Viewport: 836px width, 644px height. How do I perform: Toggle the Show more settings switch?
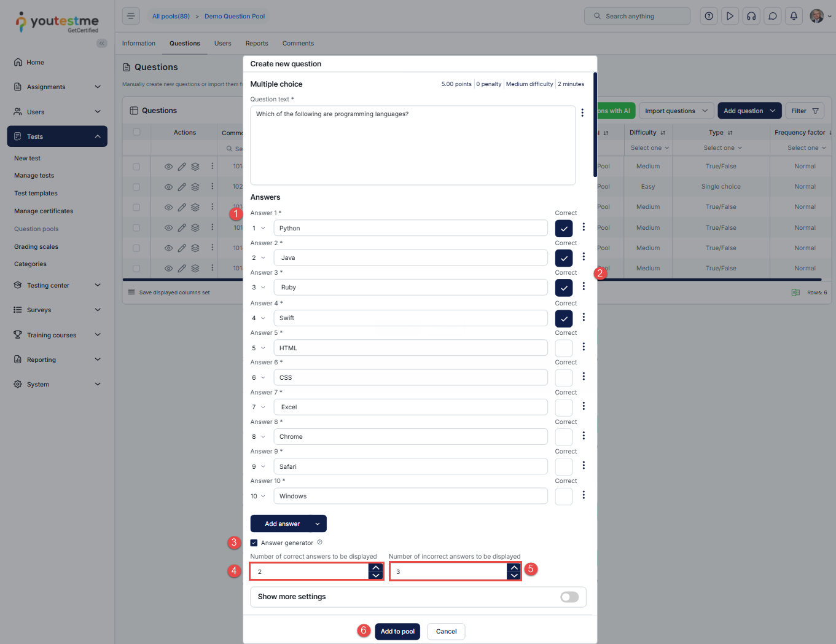point(569,597)
